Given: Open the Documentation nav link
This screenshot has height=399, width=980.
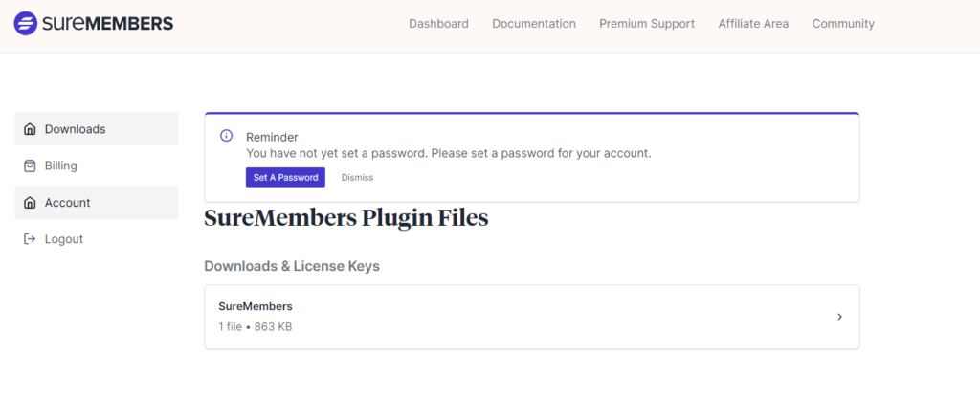Looking at the screenshot, I should tap(534, 24).
